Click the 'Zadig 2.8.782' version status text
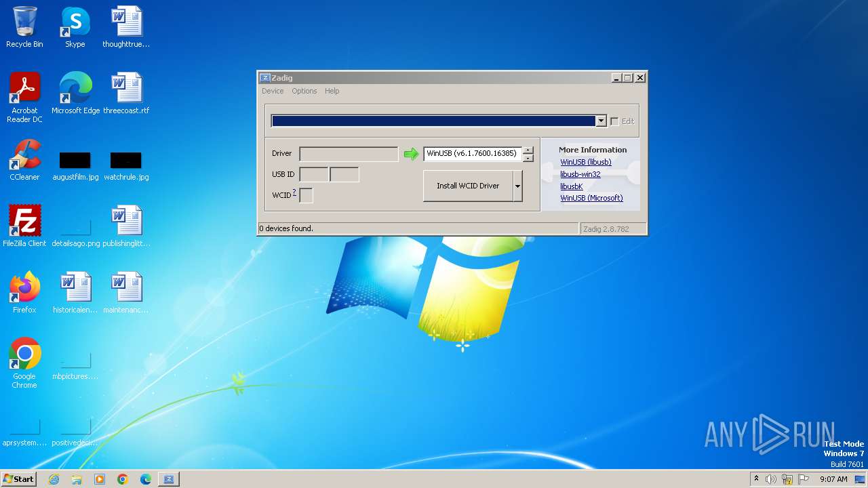Image resolution: width=868 pixels, height=488 pixels. point(606,229)
